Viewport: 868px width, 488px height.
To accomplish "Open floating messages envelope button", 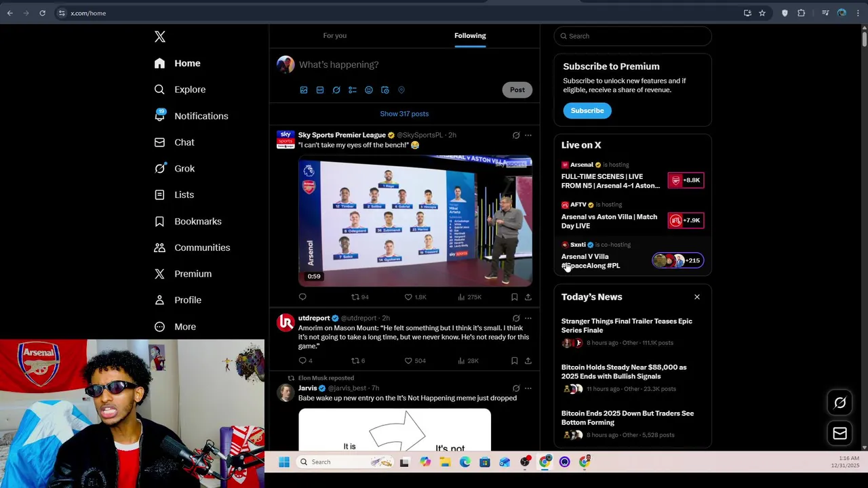I will pos(840,434).
